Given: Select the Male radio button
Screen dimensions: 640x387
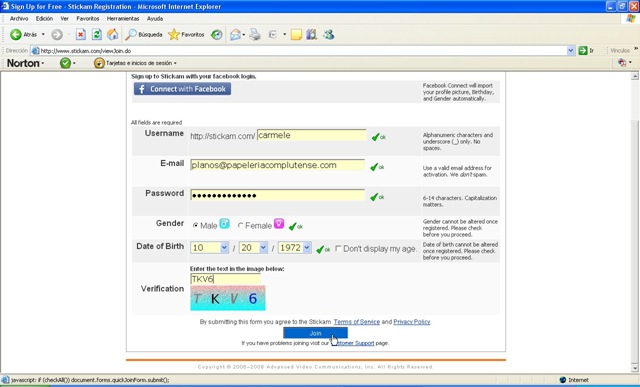Looking at the screenshot, I should coord(196,225).
